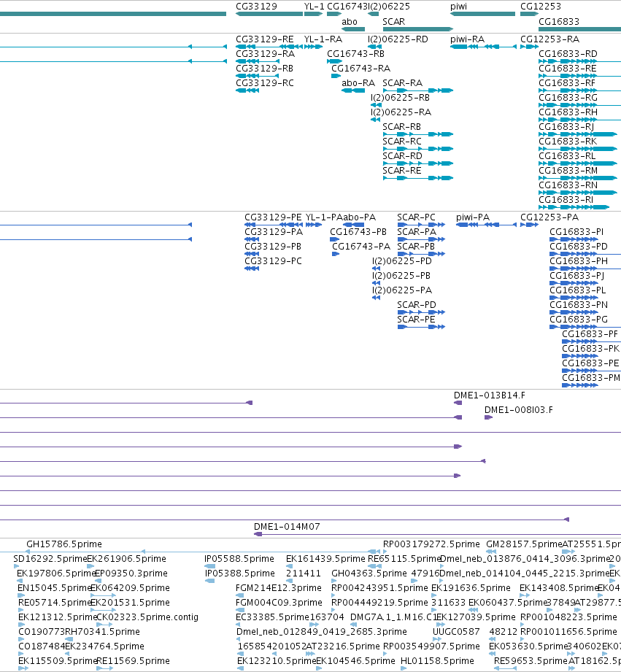
Task: Click the l(2)06225-RA transcript label
Action: tap(401, 112)
